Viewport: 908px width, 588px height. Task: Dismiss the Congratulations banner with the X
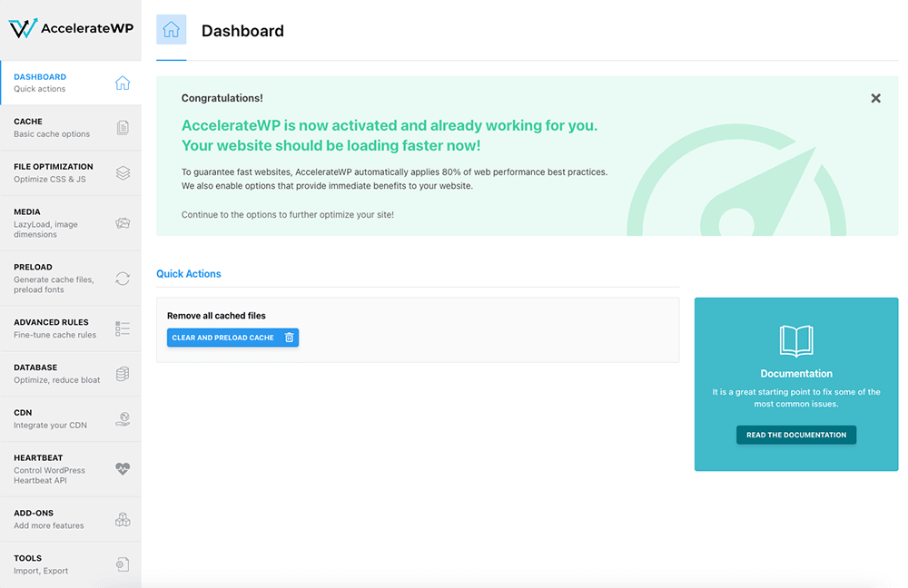coord(875,98)
